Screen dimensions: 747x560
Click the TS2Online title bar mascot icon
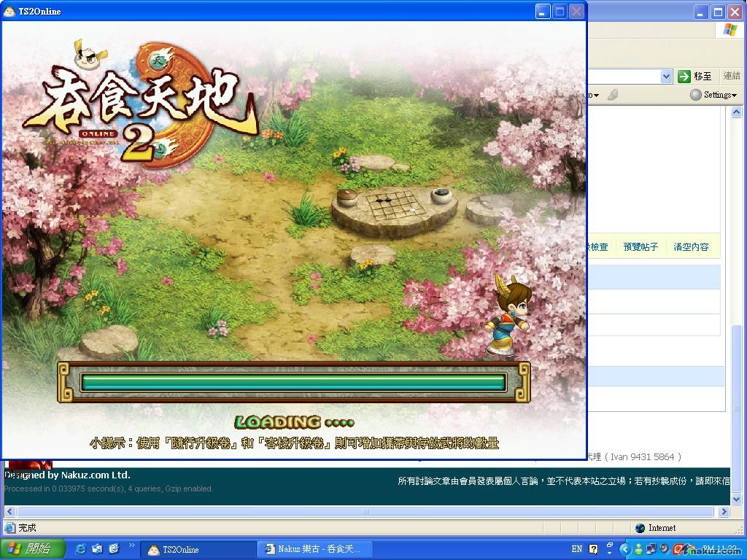pyautogui.click(x=9, y=11)
